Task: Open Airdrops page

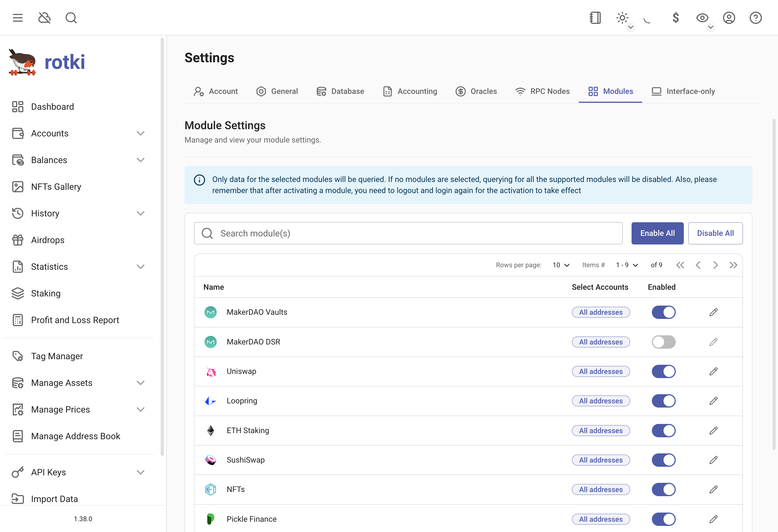Action: click(79, 240)
